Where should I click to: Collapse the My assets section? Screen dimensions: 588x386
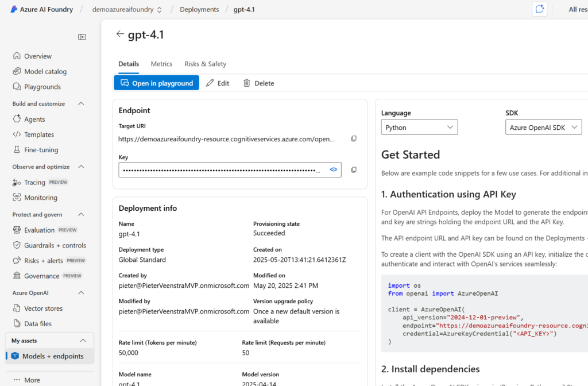83,341
